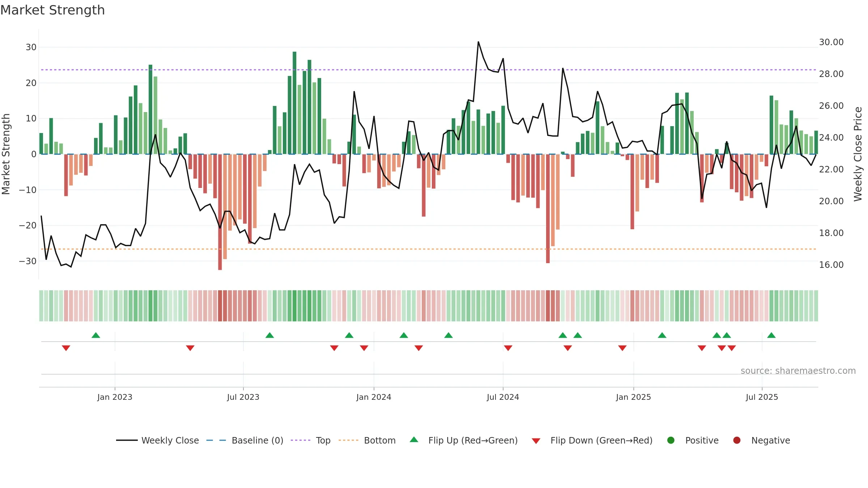Click the Jul 2025 x-axis label

tap(762, 397)
